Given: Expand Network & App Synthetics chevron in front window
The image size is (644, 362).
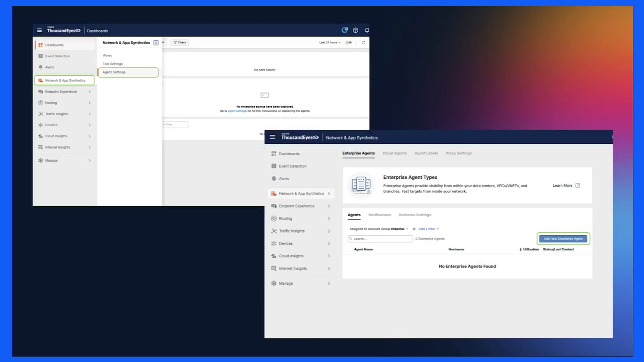Looking at the screenshot, I should (x=329, y=193).
